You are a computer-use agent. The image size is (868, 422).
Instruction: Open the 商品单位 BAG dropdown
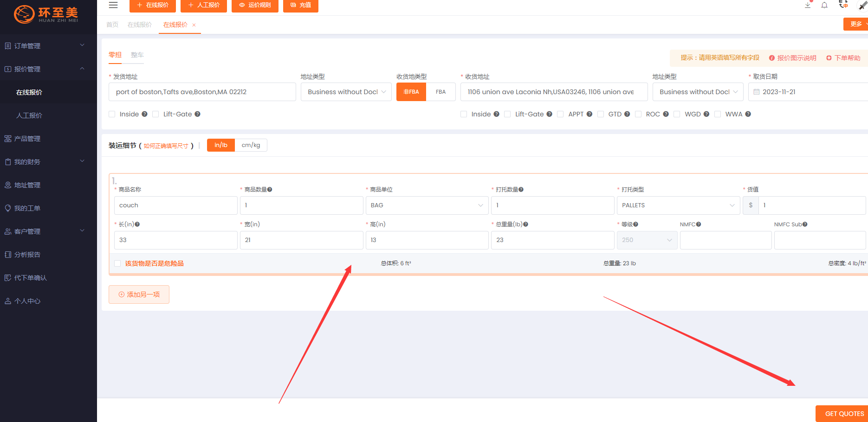[x=427, y=205]
